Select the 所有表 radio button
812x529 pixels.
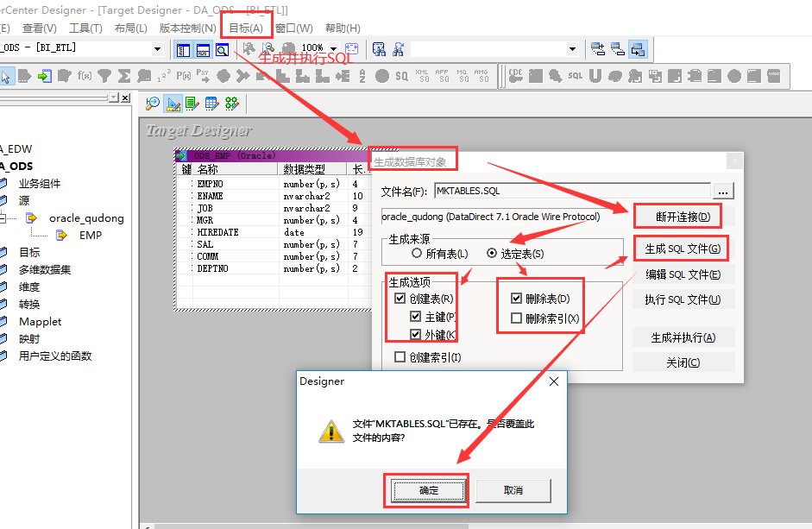pos(416,252)
